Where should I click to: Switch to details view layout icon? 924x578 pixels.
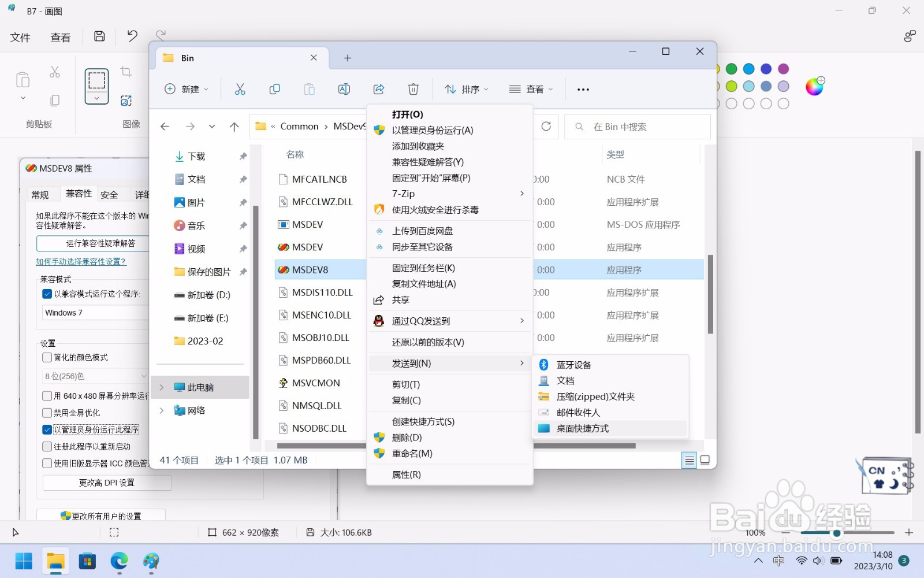689,460
